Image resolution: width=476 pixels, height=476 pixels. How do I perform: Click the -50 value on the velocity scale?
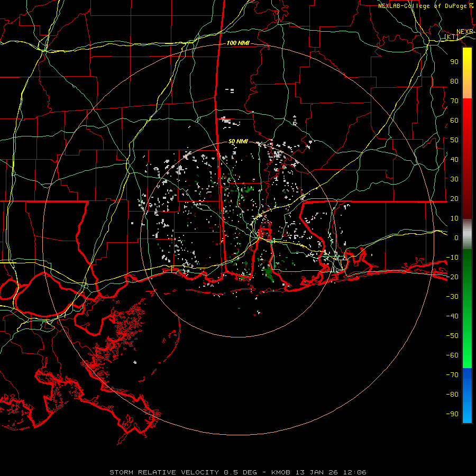click(452, 336)
